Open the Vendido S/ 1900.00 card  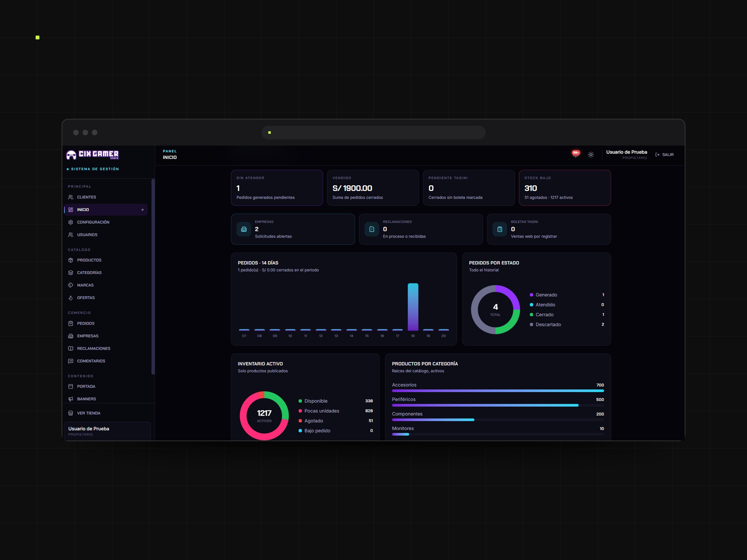pos(373,188)
